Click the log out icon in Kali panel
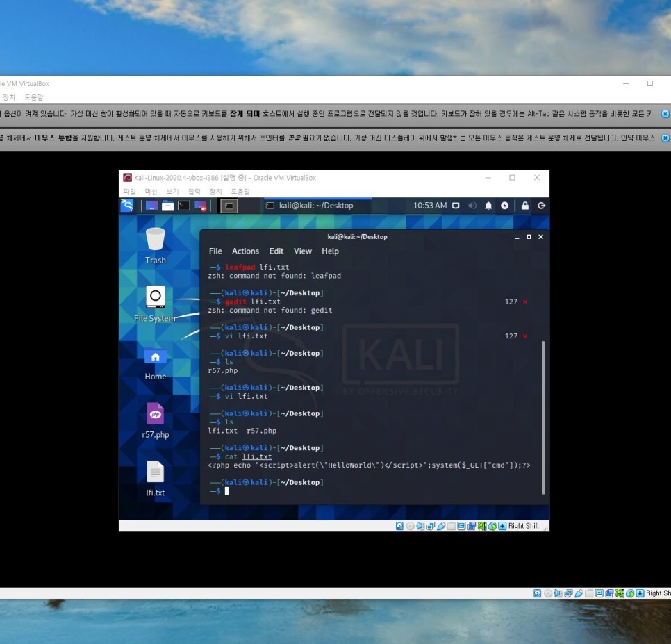 point(541,206)
